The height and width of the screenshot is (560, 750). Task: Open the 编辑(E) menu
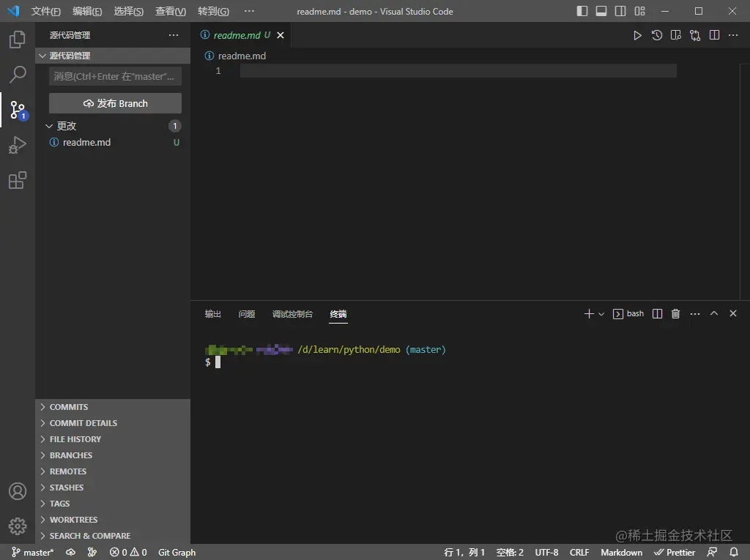pos(87,12)
